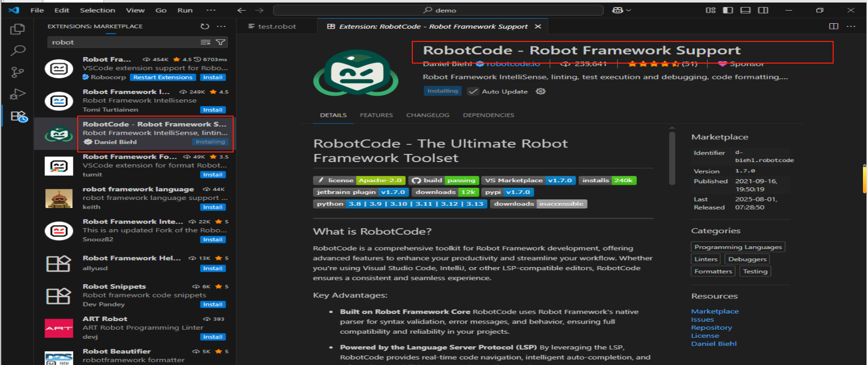Install the tumit Robot Framework Formatter extension
868x365 pixels.
point(212,175)
